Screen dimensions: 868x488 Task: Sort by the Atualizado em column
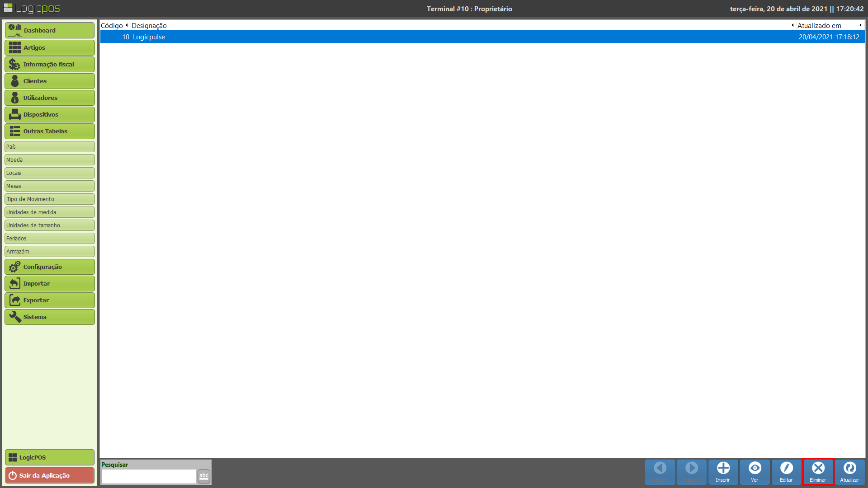tap(819, 26)
